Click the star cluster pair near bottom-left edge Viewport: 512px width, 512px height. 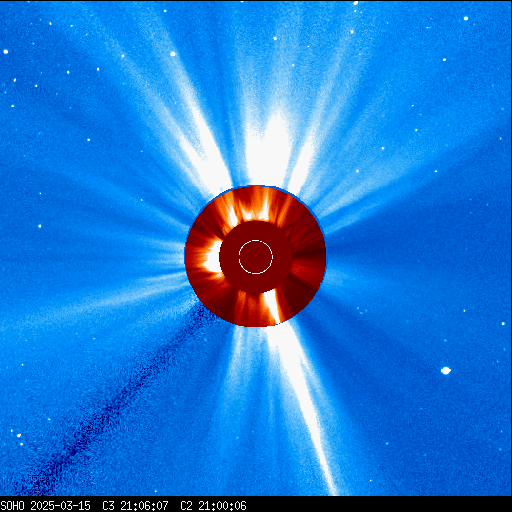click(x=18, y=438)
